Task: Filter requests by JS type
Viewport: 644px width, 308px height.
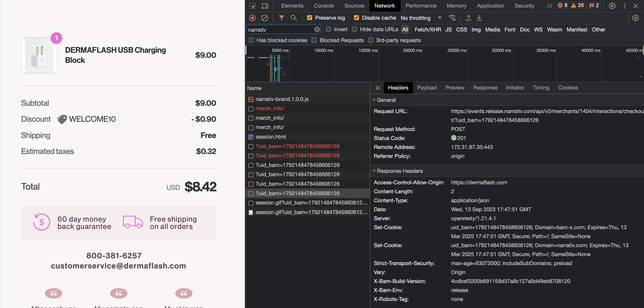Action: (x=448, y=29)
